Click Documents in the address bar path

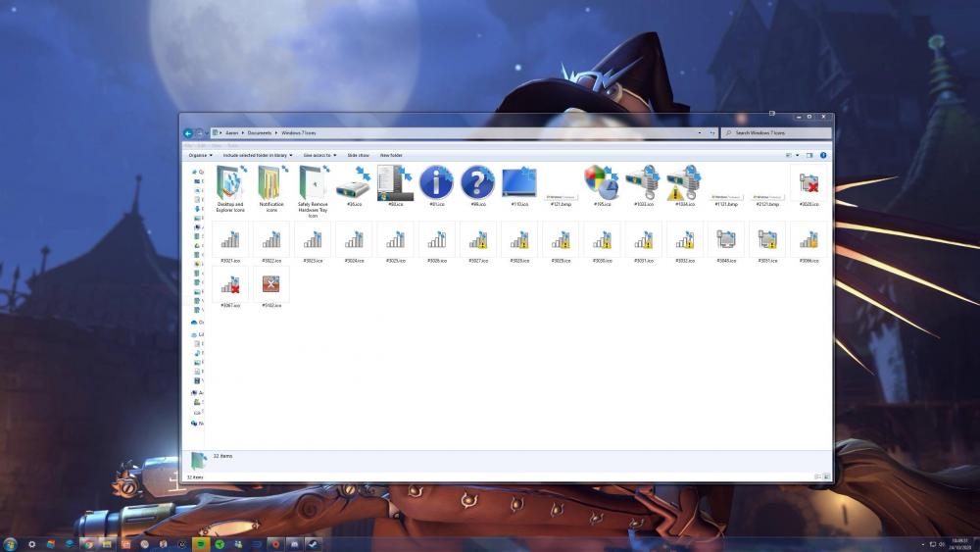pyautogui.click(x=260, y=132)
